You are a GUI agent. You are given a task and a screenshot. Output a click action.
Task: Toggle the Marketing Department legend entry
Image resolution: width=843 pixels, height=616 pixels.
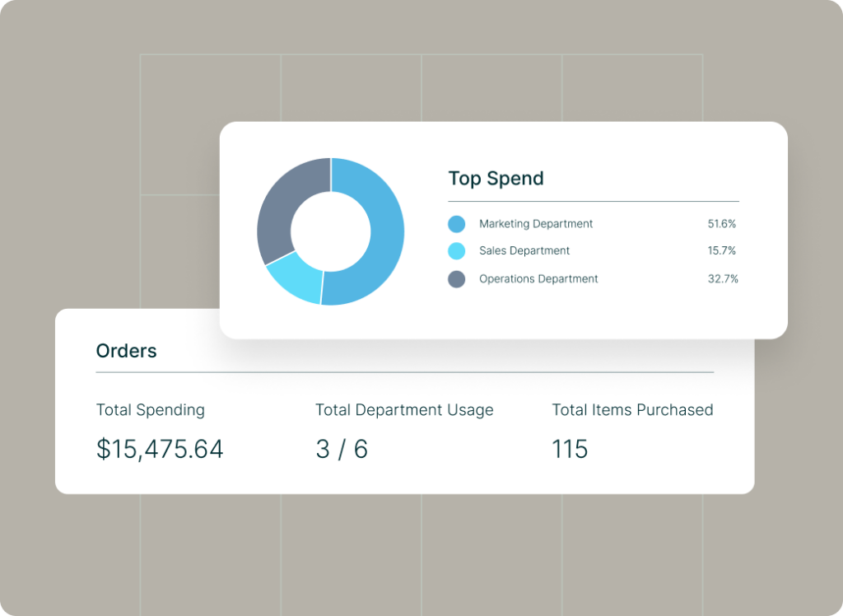[x=536, y=223]
